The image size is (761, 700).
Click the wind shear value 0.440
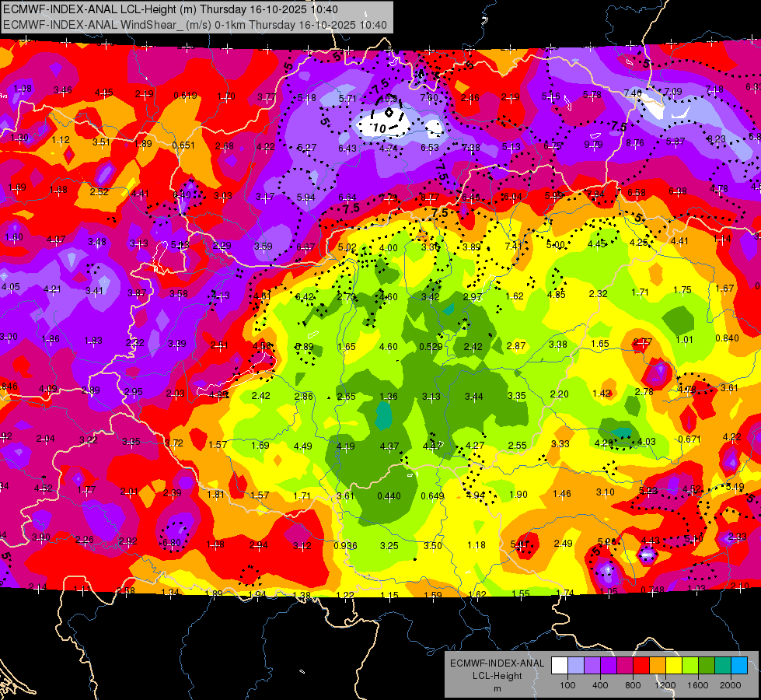tap(389, 495)
